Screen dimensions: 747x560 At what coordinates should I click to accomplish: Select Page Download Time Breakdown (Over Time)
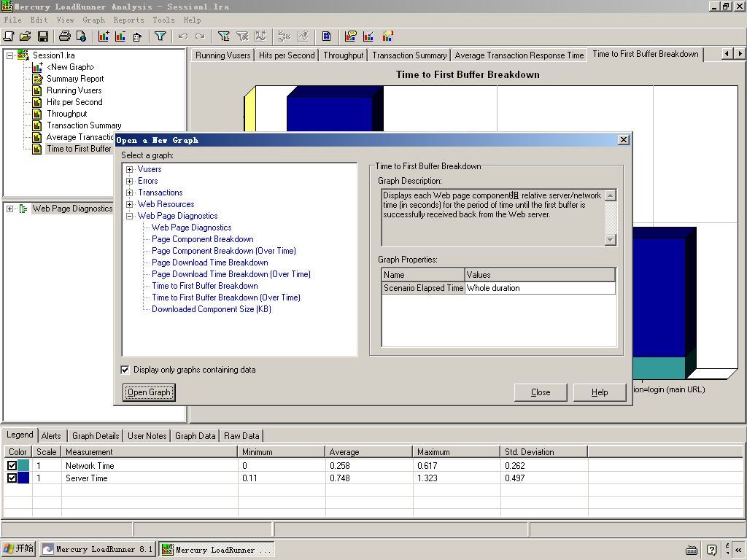(231, 274)
